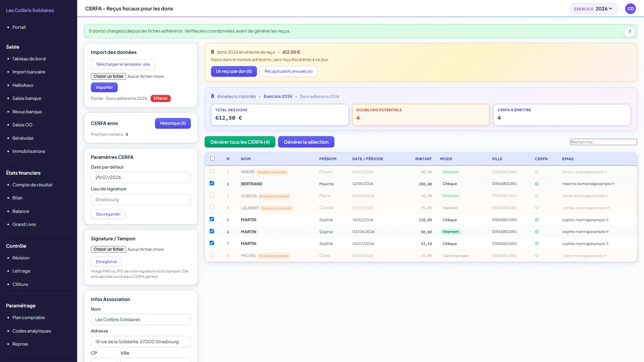644x362 pixels.
Task: Click the Rechercher search field
Action: tap(603, 142)
